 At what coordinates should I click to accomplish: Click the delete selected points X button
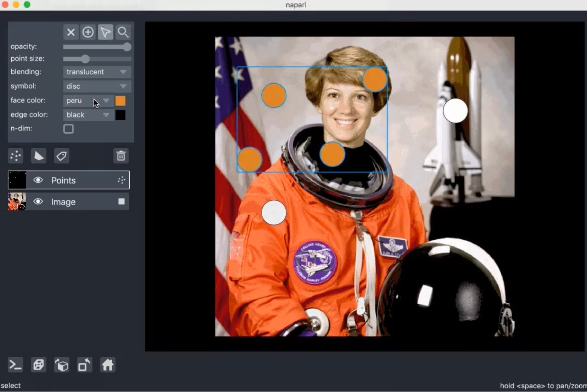click(71, 32)
